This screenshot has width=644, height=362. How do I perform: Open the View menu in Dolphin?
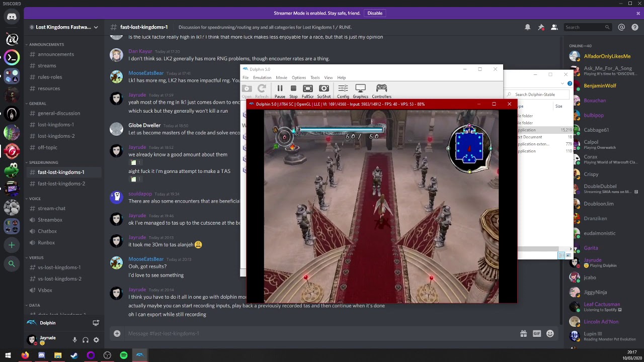[x=328, y=77]
